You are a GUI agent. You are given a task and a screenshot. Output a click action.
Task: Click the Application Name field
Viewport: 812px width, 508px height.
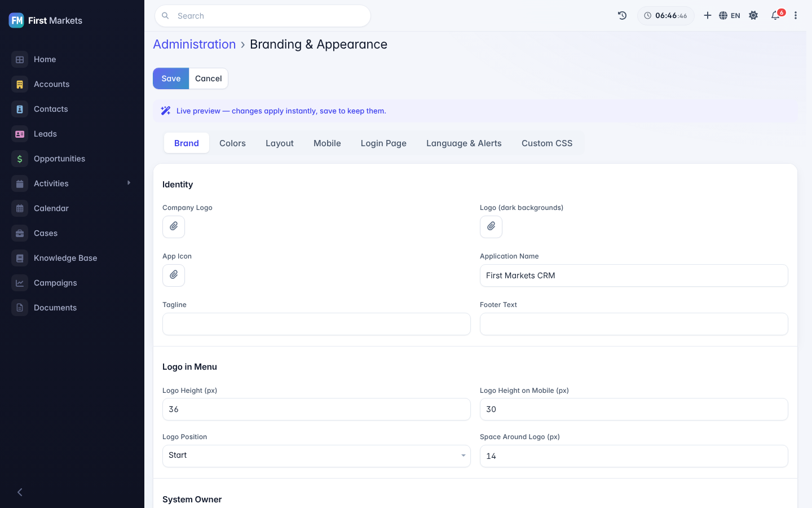click(634, 275)
